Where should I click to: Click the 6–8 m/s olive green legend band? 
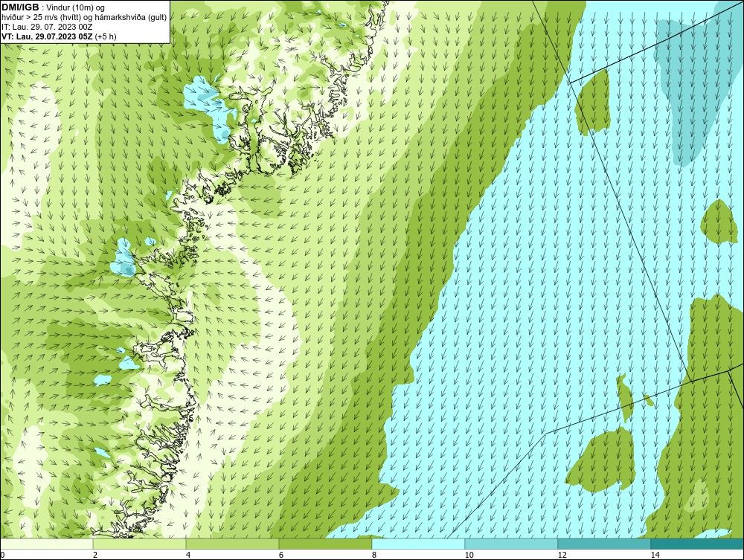(x=326, y=544)
